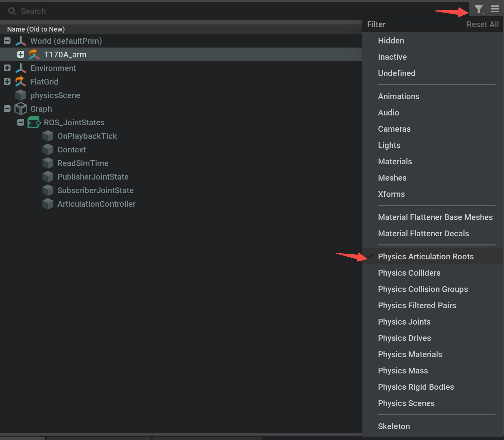Click the ROS_JointStates graph icon
Screen dimensions: 504x440
click(x=34, y=123)
